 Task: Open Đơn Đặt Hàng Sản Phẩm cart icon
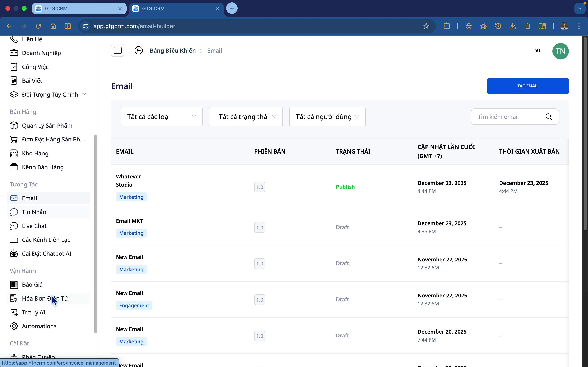[14, 139]
